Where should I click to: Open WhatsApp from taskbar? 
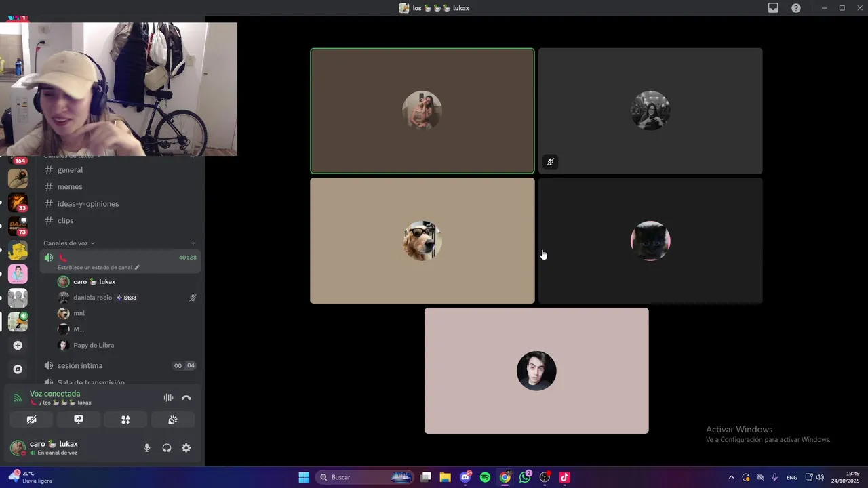(x=525, y=477)
